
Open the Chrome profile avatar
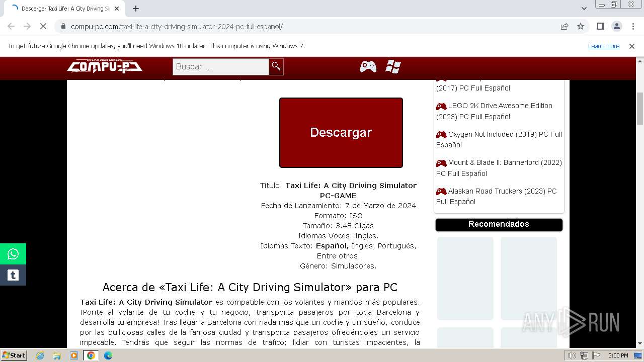click(x=616, y=26)
